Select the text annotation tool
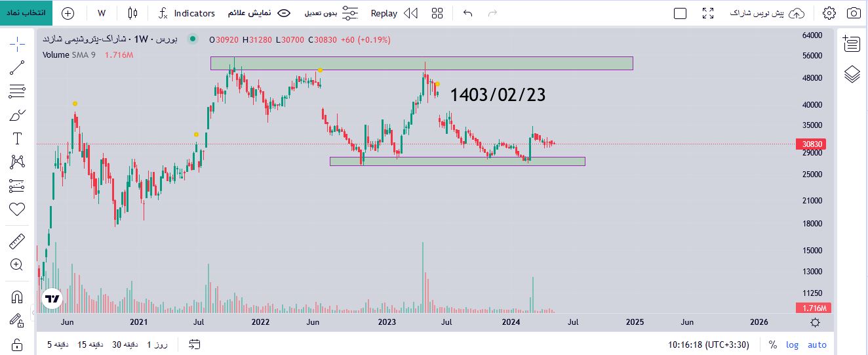 coord(17,138)
